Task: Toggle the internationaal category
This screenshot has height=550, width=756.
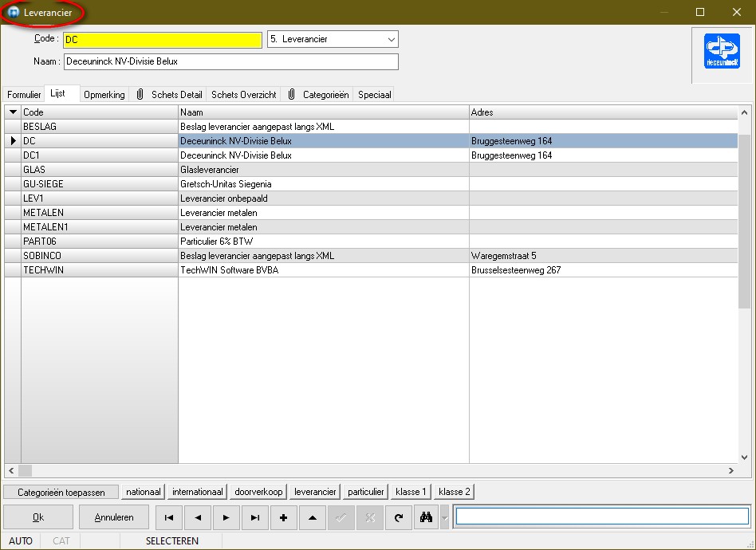Action: [198, 492]
